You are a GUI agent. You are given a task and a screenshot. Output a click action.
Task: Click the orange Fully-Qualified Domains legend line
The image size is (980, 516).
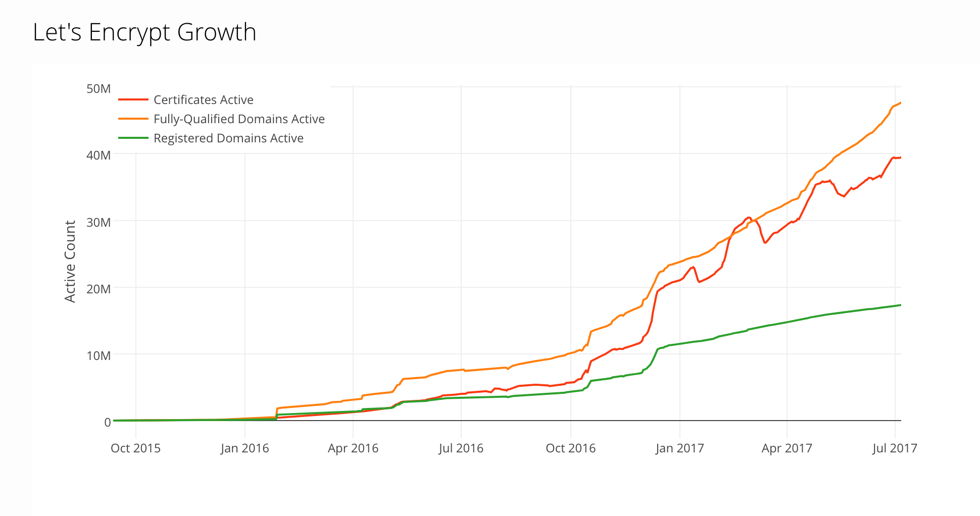point(133,119)
